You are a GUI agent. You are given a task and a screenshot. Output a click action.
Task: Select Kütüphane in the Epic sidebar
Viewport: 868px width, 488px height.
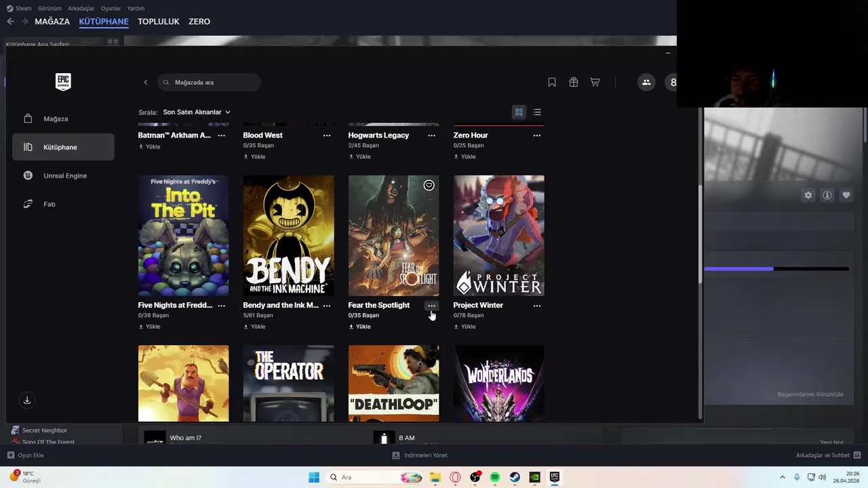coord(63,147)
